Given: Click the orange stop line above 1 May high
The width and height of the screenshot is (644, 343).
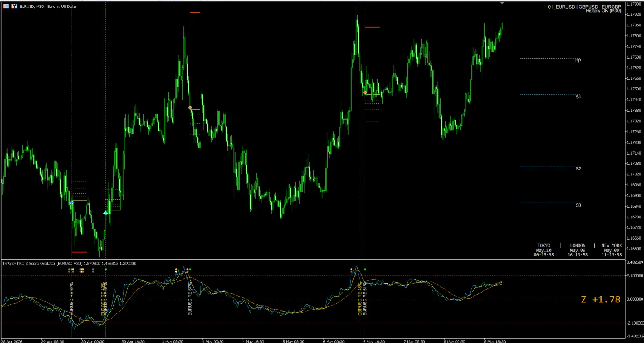Looking at the screenshot, I should [x=195, y=12].
